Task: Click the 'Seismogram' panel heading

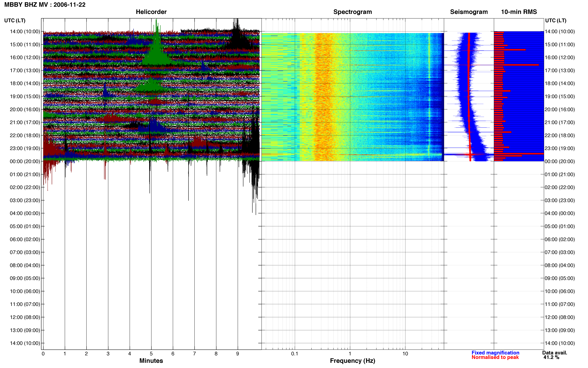Action: [x=469, y=12]
